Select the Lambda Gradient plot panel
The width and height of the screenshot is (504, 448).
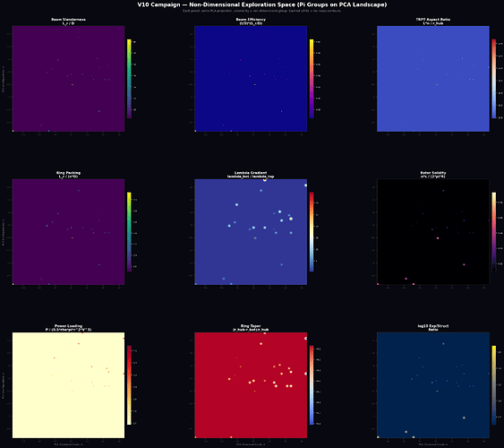pos(251,232)
